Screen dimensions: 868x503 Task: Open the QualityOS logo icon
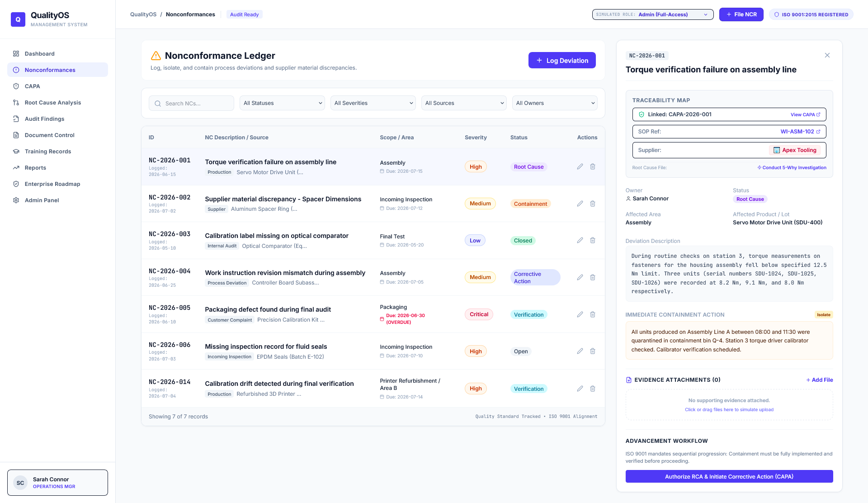click(x=18, y=19)
